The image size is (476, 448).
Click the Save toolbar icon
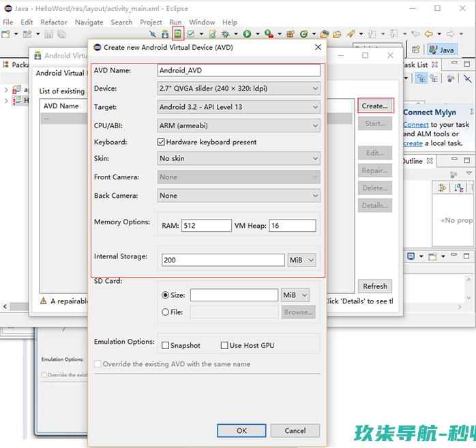coord(49,34)
